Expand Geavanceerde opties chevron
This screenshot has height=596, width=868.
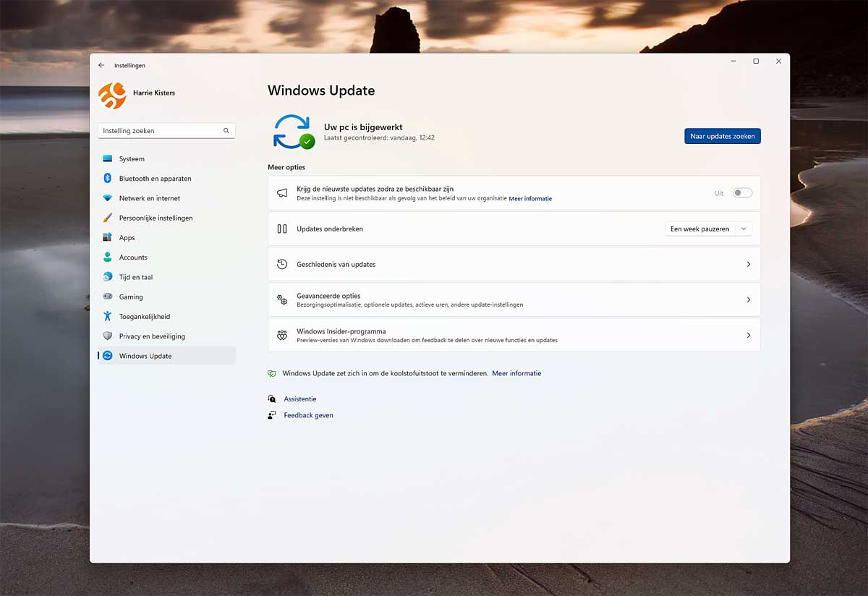pyautogui.click(x=749, y=299)
